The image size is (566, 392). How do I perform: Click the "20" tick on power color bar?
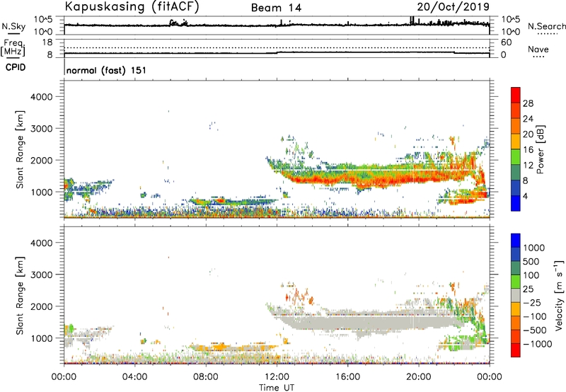(528, 134)
